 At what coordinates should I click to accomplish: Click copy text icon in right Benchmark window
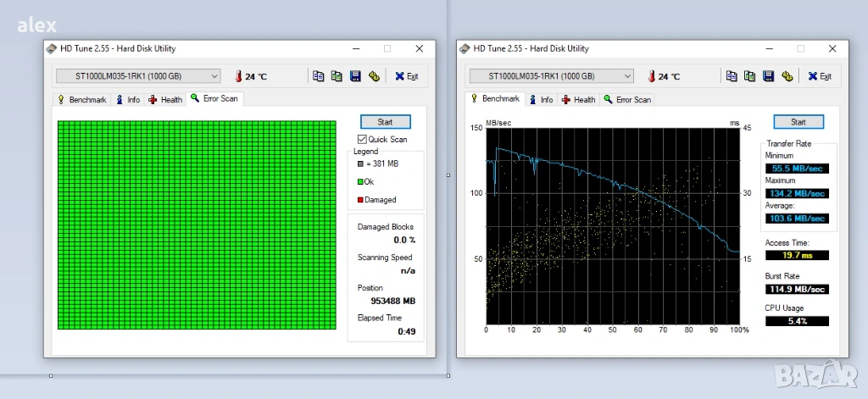[x=732, y=76]
